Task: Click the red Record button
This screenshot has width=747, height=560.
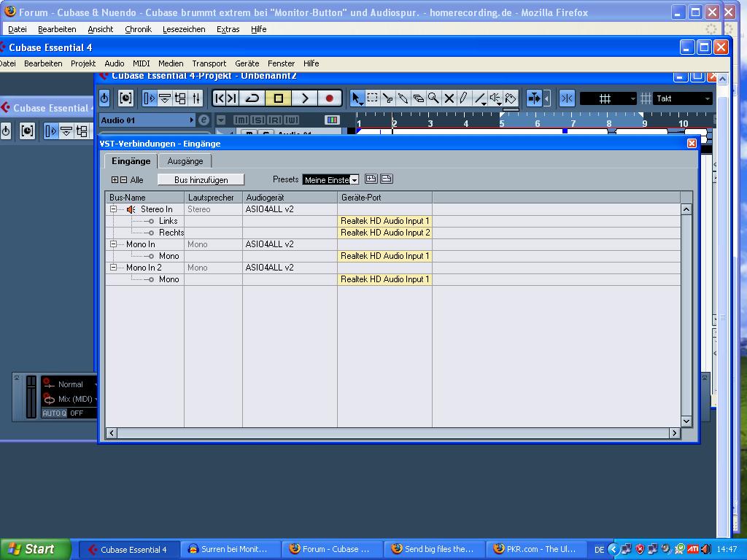Action: click(329, 98)
